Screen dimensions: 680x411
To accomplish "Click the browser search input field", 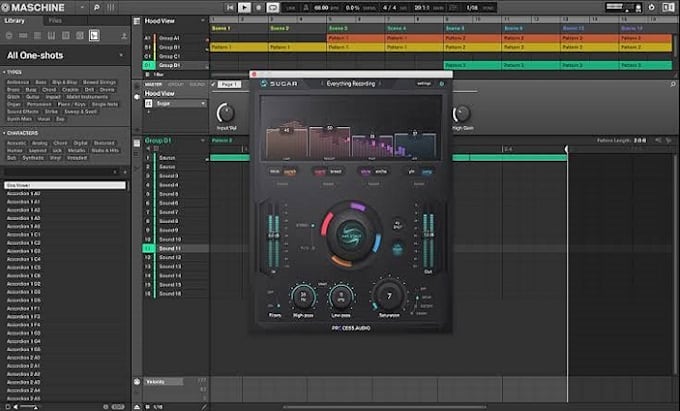I will [59, 173].
